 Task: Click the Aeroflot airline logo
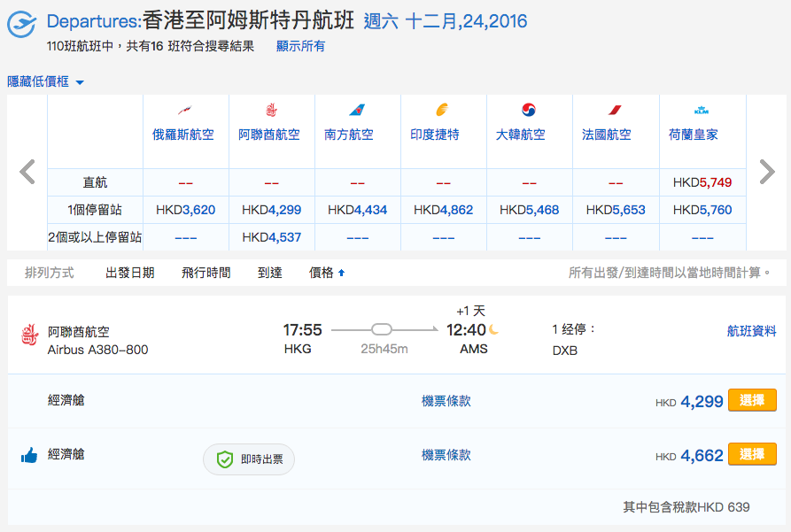[184, 110]
